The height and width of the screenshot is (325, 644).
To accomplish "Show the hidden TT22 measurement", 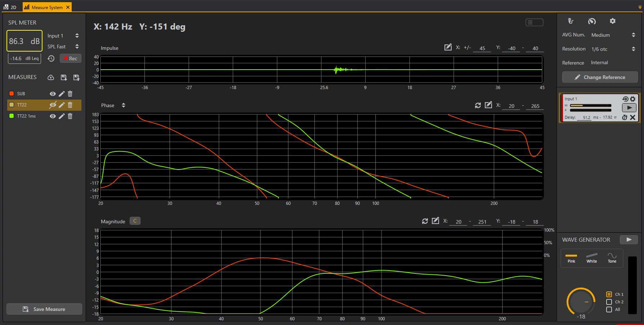I will click(53, 105).
